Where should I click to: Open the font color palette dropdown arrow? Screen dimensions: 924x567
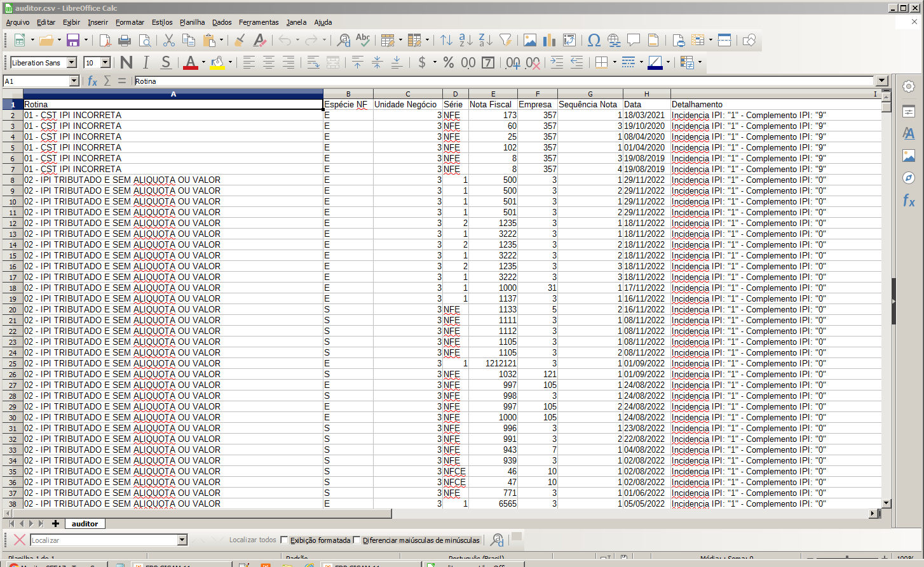click(x=203, y=62)
